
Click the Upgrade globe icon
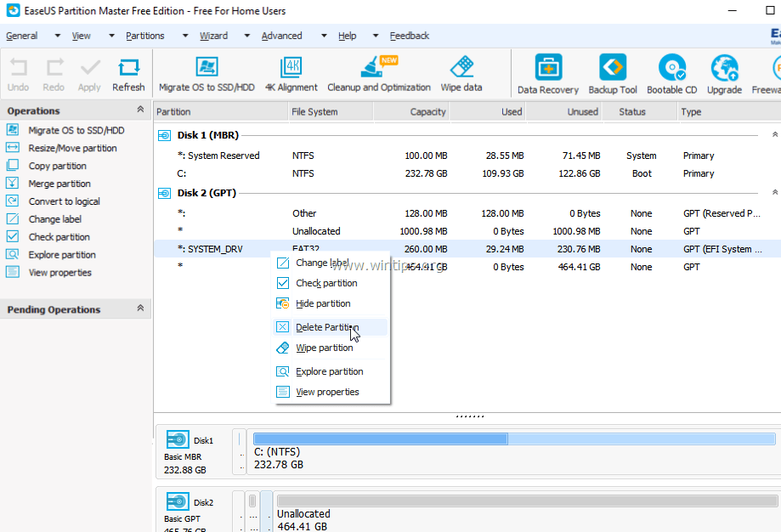[x=724, y=68]
